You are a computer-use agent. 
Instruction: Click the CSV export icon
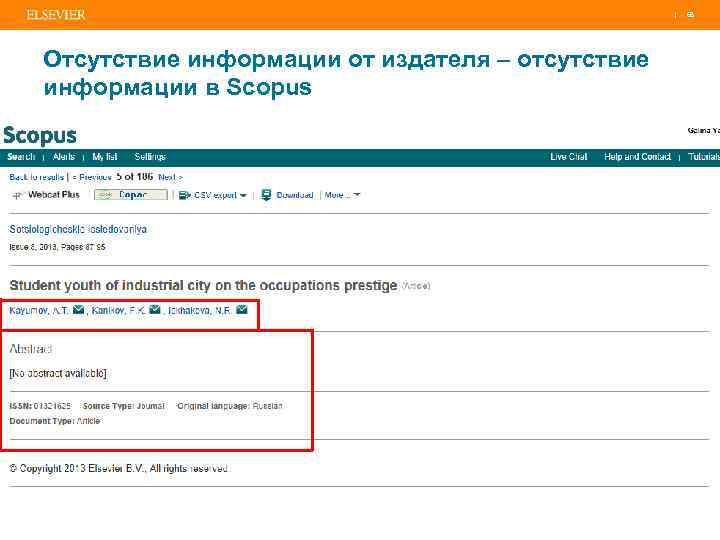(185, 195)
